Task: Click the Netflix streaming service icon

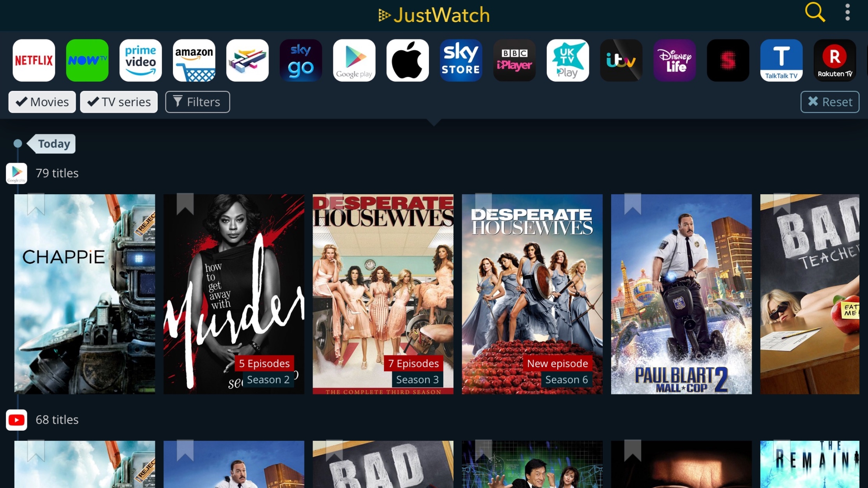Action: [x=34, y=60]
